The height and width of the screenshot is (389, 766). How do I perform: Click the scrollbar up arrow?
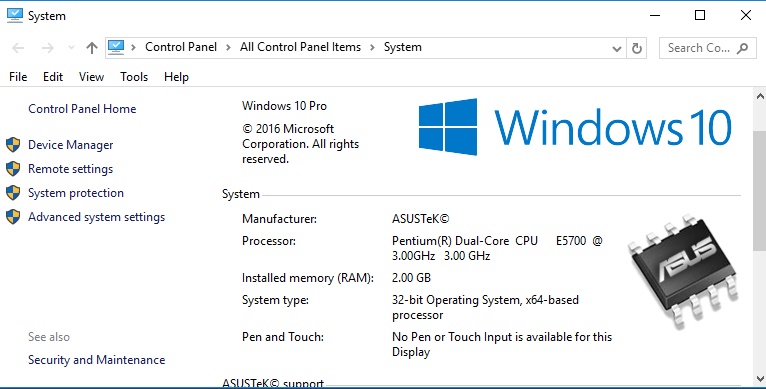760,95
